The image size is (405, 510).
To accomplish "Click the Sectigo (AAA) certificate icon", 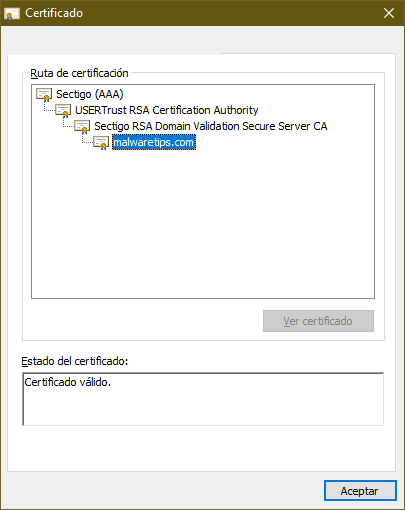I will (44, 95).
